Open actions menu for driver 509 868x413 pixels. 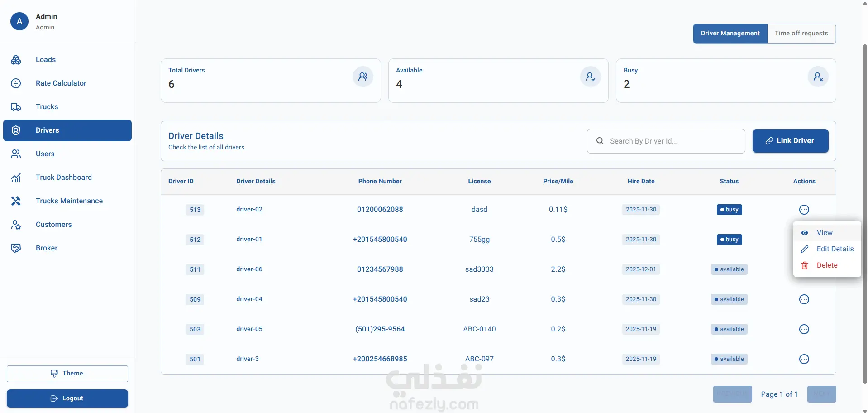804,299
